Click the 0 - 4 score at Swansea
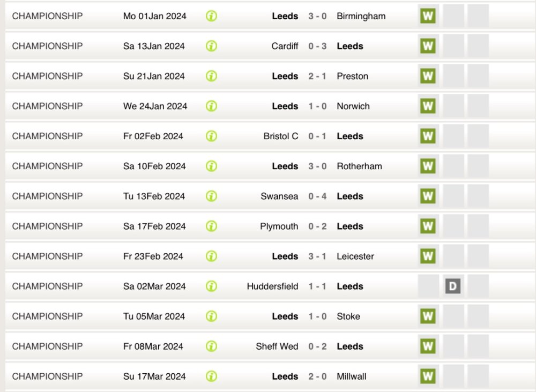This screenshot has width=536, height=392. point(317,196)
